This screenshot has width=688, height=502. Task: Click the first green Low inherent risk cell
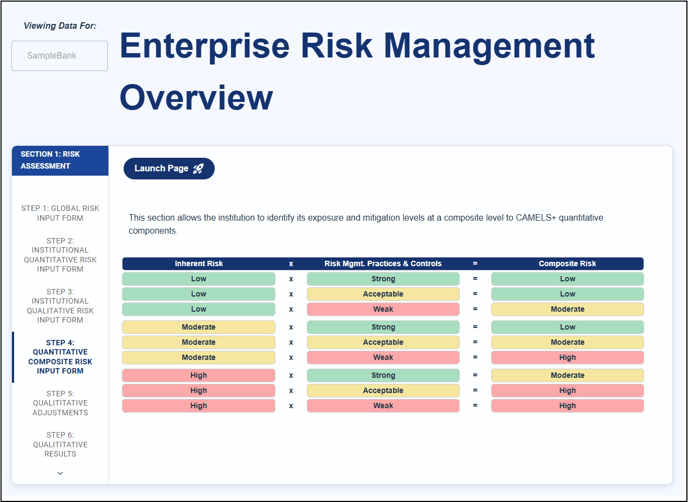pos(199,279)
